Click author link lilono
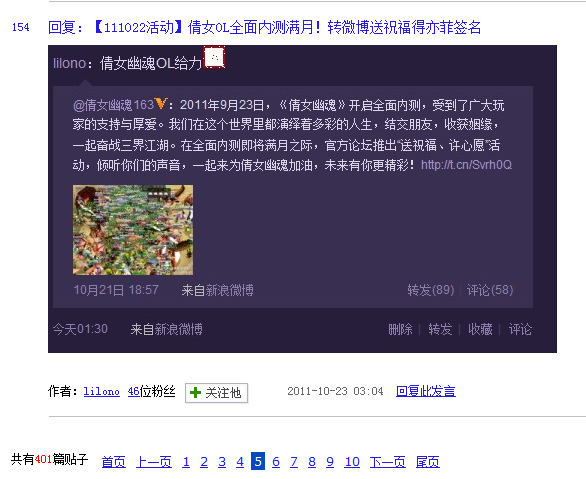This screenshot has height=479, width=586. click(102, 392)
